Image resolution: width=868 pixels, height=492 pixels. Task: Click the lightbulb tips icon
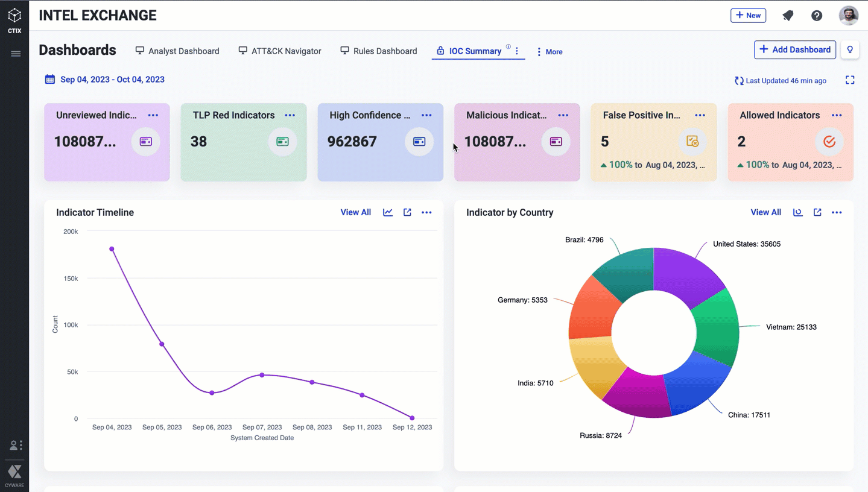point(850,49)
